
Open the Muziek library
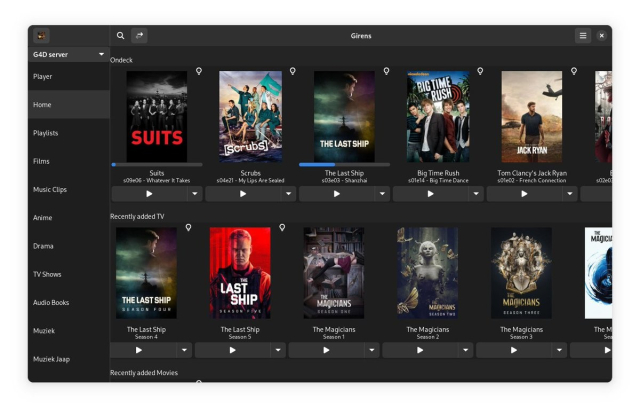(x=69, y=331)
